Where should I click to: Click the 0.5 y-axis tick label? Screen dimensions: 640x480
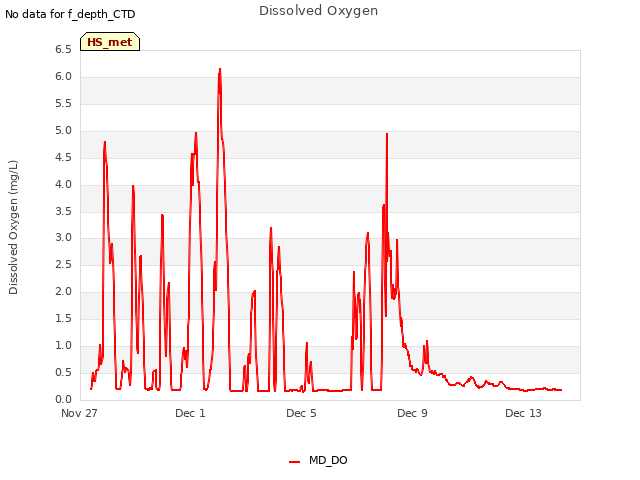[x=63, y=372]
